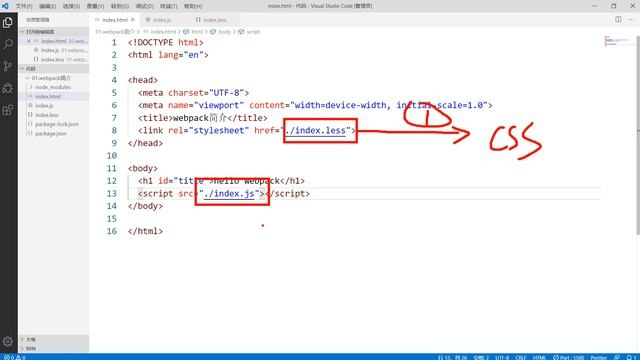The width and height of the screenshot is (640, 360).
Task: Click line number 10 in the gutter
Action: [111, 156]
